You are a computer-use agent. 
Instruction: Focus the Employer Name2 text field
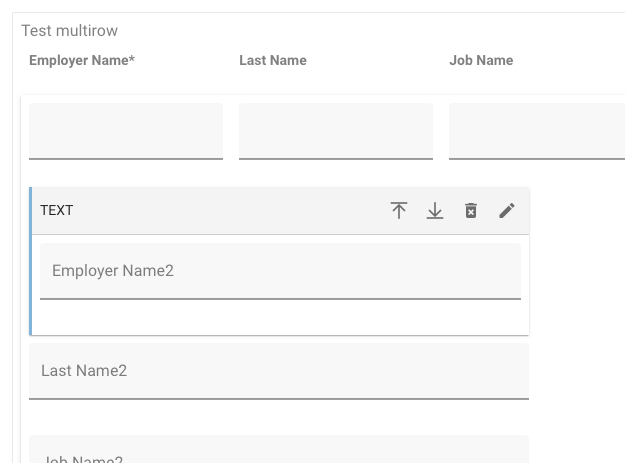click(x=280, y=271)
